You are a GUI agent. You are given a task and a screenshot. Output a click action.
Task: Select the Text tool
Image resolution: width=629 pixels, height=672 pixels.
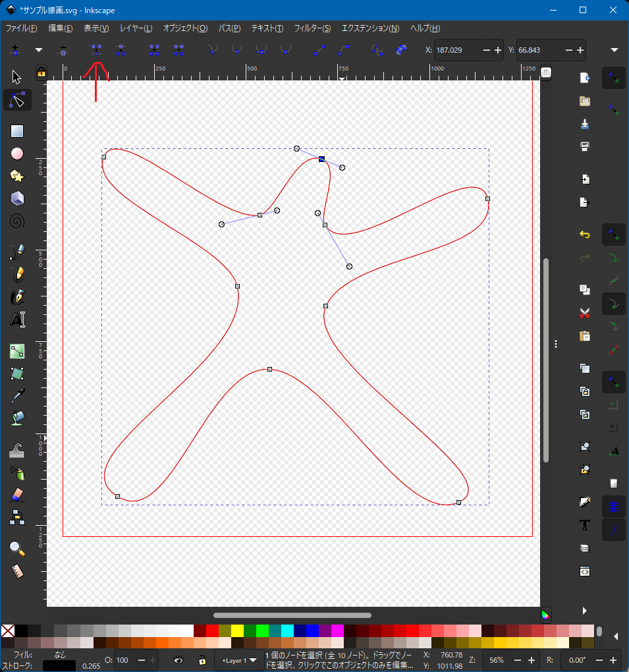coord(17,320)
